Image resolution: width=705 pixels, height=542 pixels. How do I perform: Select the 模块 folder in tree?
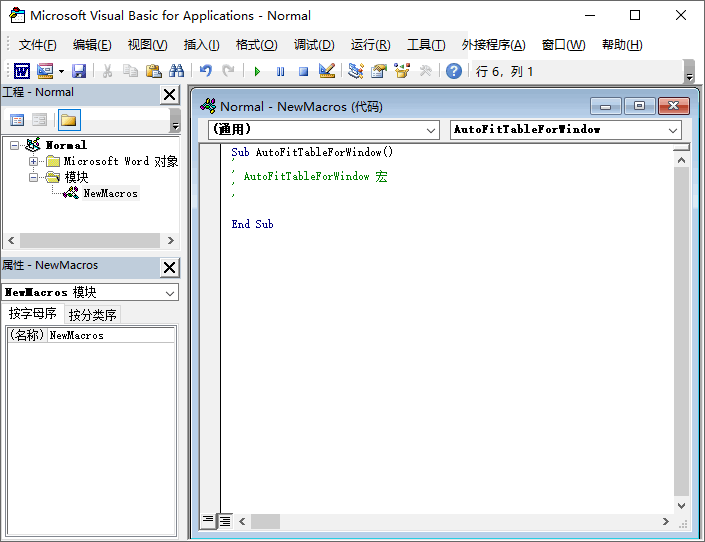click(76, 177)
